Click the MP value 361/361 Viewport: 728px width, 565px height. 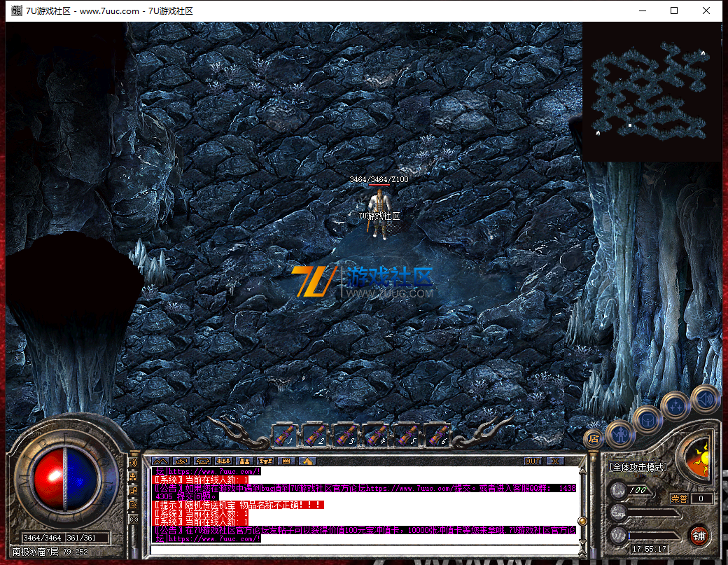(x=81, y=538)
